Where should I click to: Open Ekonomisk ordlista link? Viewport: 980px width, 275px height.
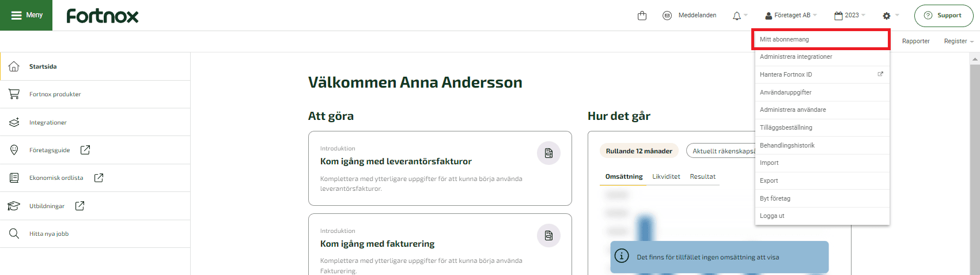click(x=56, y=178)
